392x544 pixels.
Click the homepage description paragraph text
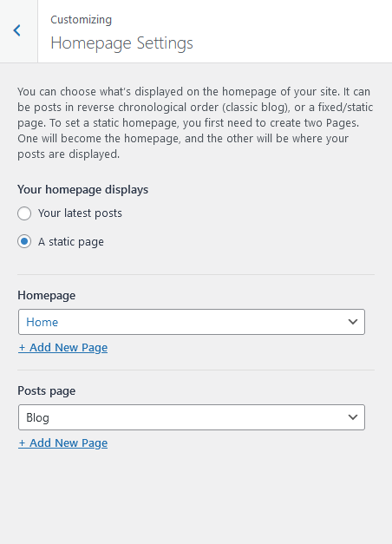click(195, 123)
